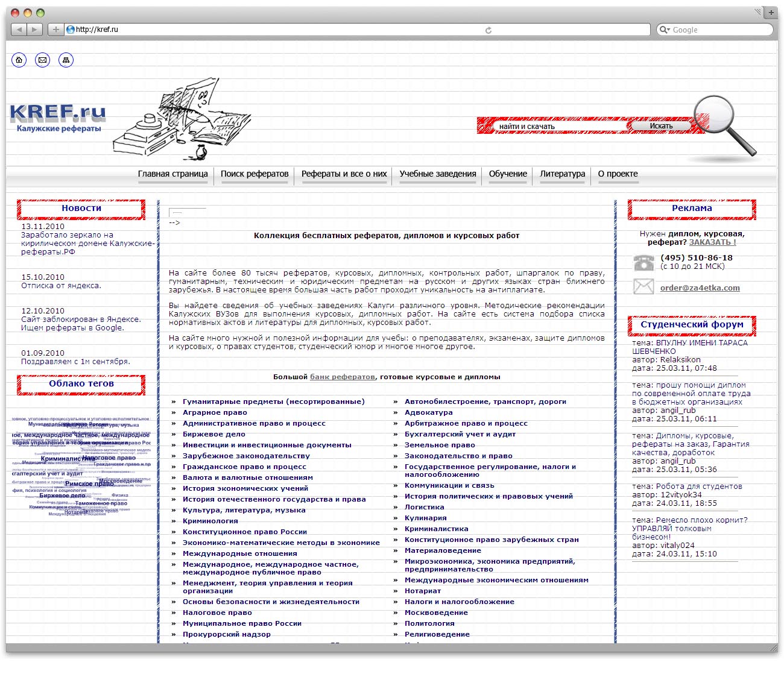Open Нотариат category in list
Viewport: 784px width, 674px height.
point(423,591)
